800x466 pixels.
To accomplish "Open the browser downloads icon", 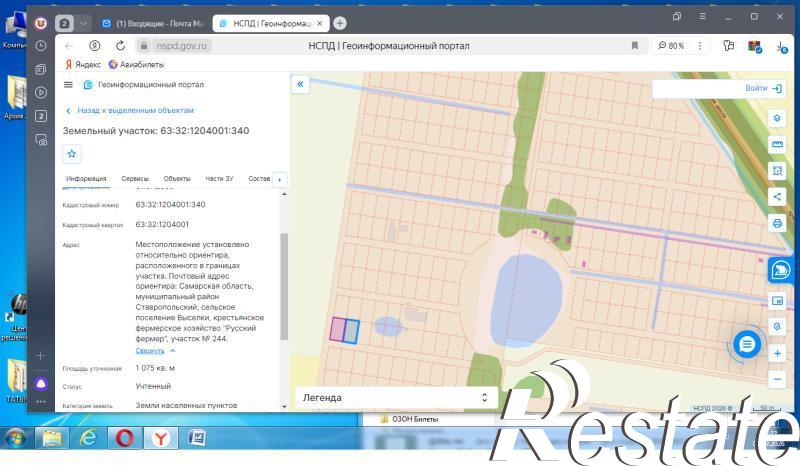I will (x=782, y=46).
